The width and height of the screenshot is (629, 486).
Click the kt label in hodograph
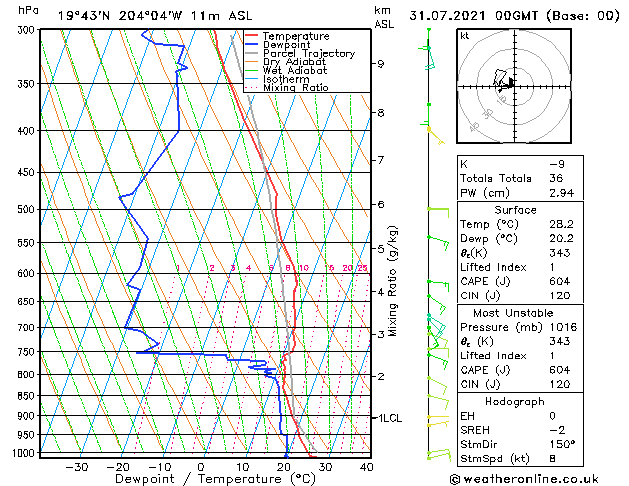465,36
